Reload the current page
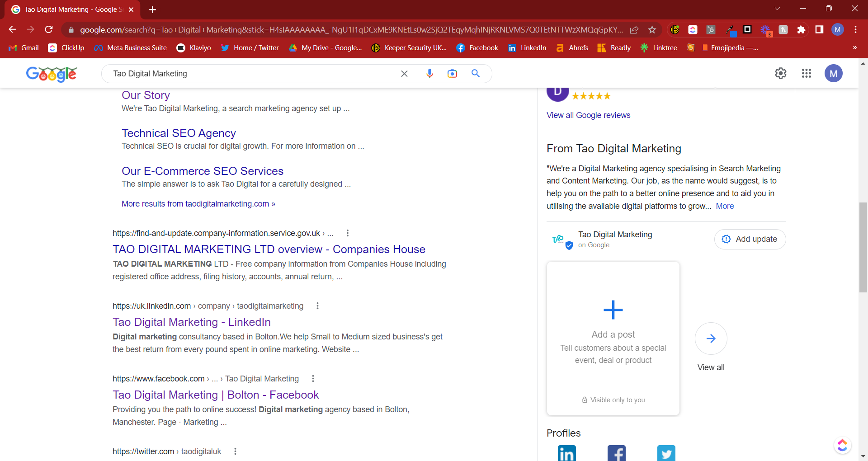 [x=49, y=29]
